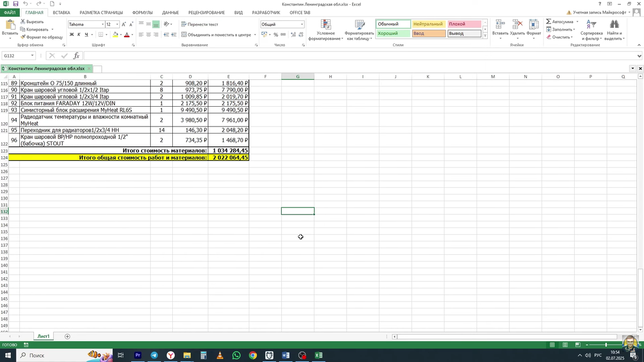Click the zoom slider in status bar
Viewport: 644px width, 362px height.
606,344
